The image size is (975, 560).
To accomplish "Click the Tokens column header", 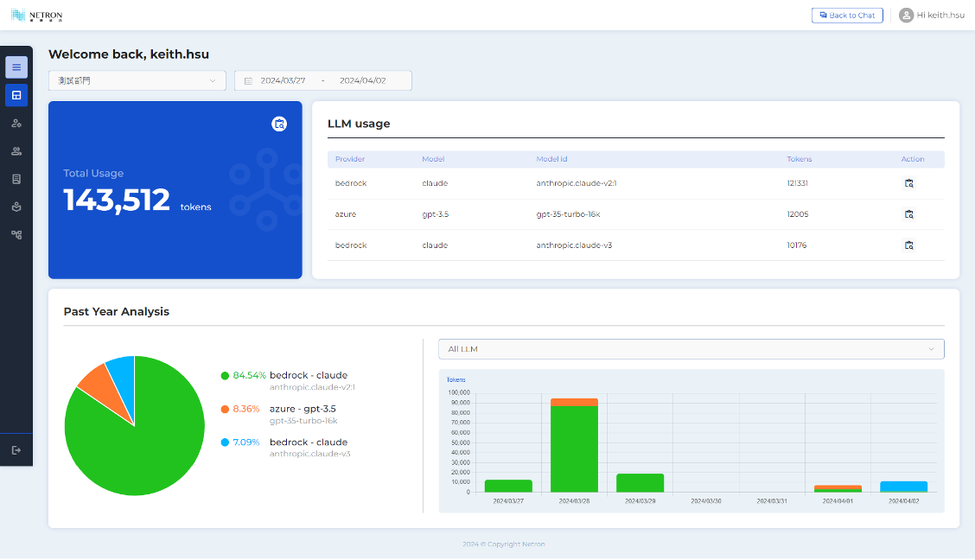I will coord(799,159).
